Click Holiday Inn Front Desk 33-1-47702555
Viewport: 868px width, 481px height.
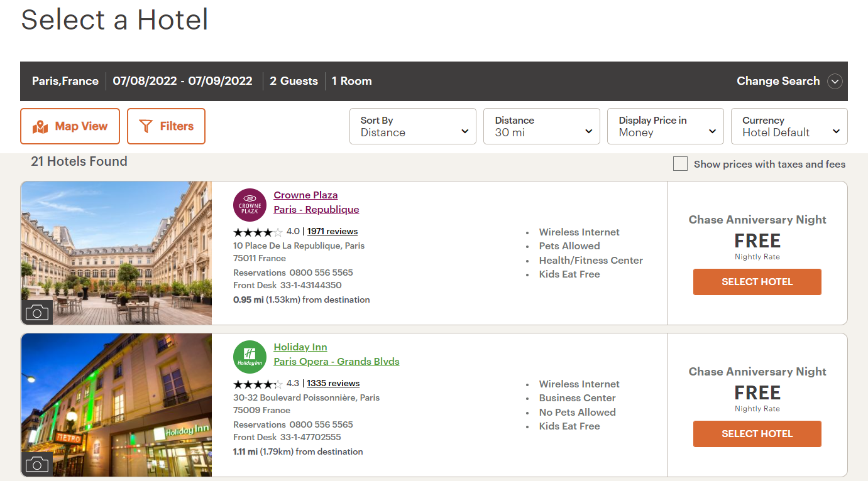click(287, 438)
